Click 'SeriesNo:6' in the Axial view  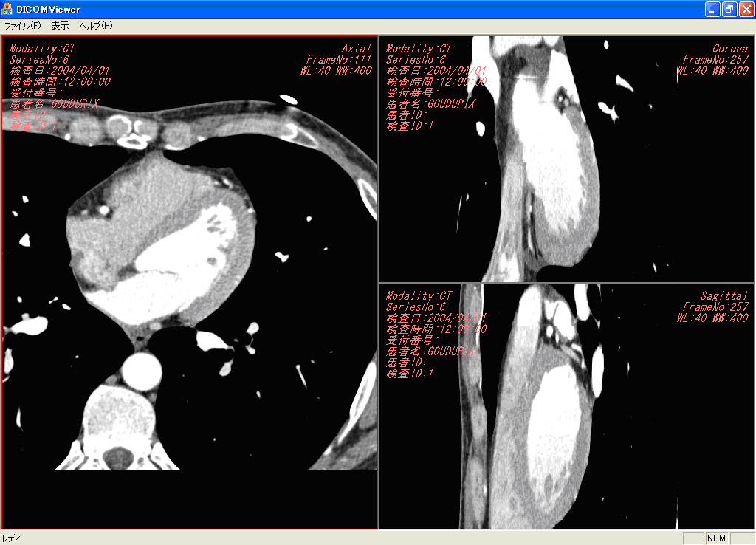tap(40, 60)
